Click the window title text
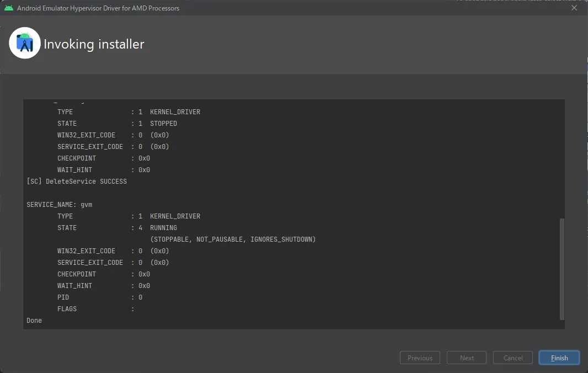The width and height of the screenshot is (588, 373). point(98,8)
